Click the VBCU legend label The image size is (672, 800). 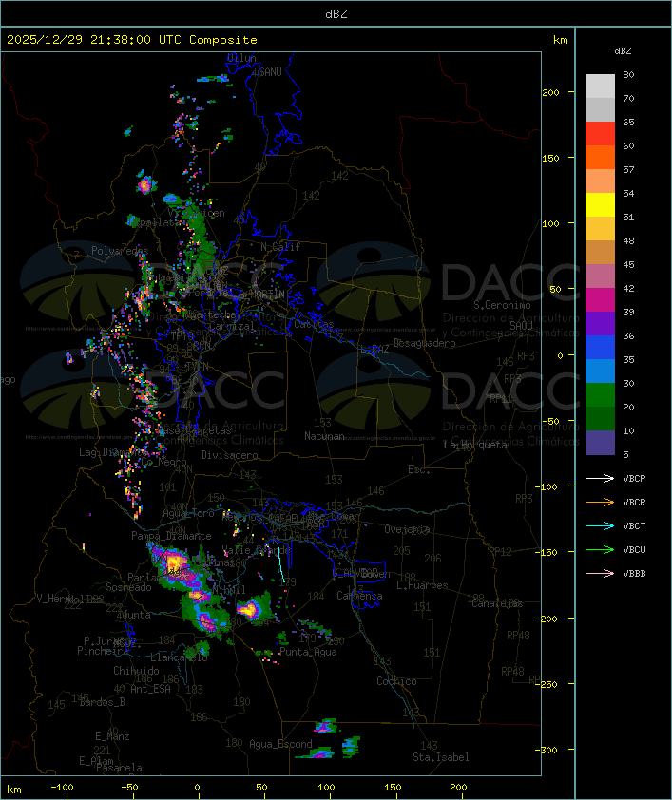point(634,550)
